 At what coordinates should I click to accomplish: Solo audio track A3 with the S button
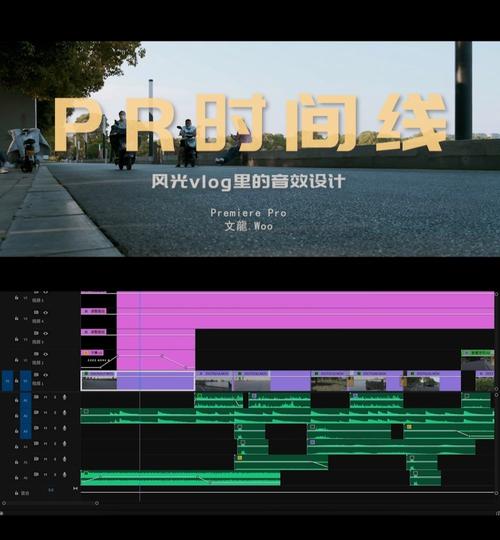pos(55,428)
